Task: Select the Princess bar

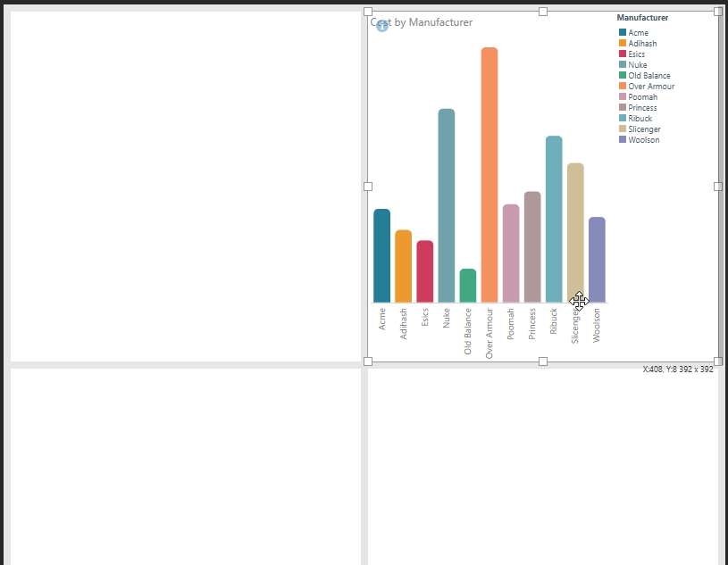Action: [x=532, y=246]
